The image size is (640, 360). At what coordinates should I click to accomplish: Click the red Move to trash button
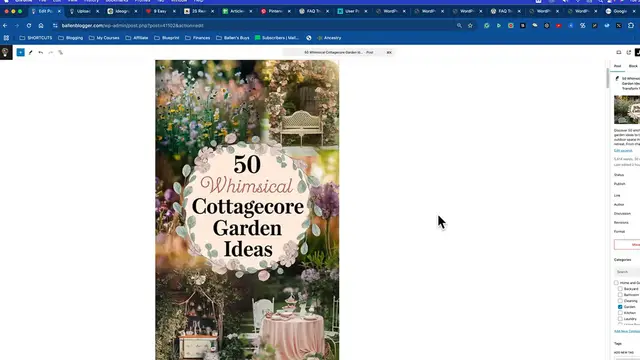coord(627,244)
